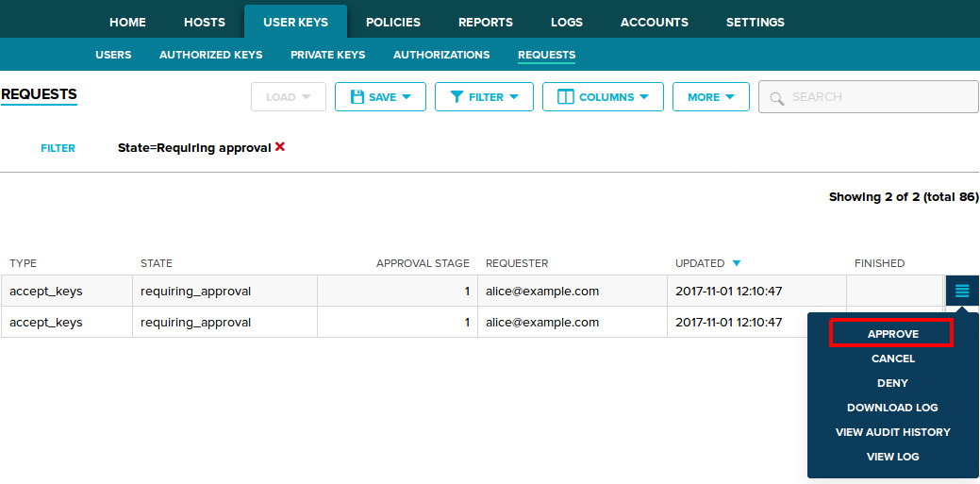Go to the Settings tab

click(x=755, y=22)
